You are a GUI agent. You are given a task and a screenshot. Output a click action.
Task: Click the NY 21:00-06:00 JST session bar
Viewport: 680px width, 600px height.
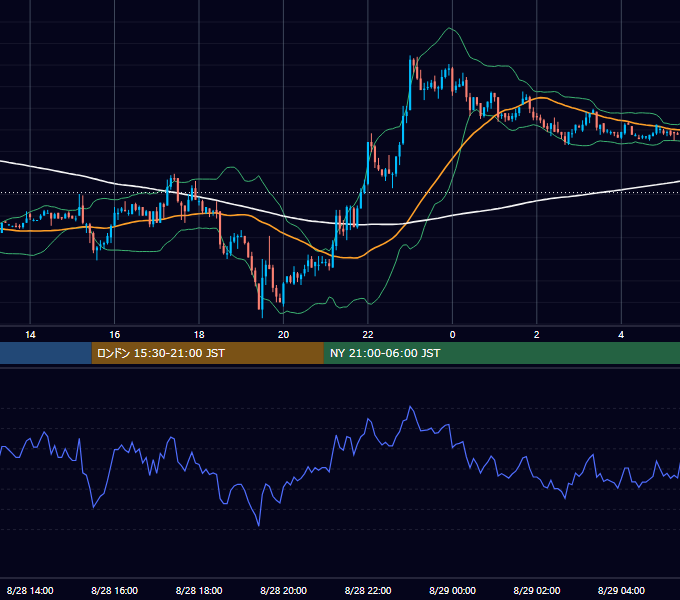click(x=502, y=353)
